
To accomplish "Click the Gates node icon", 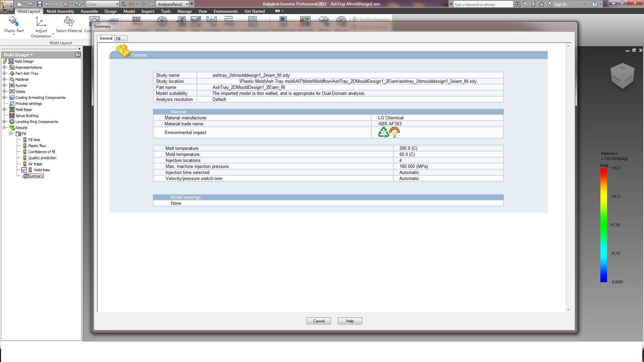I will click(12, 92).
